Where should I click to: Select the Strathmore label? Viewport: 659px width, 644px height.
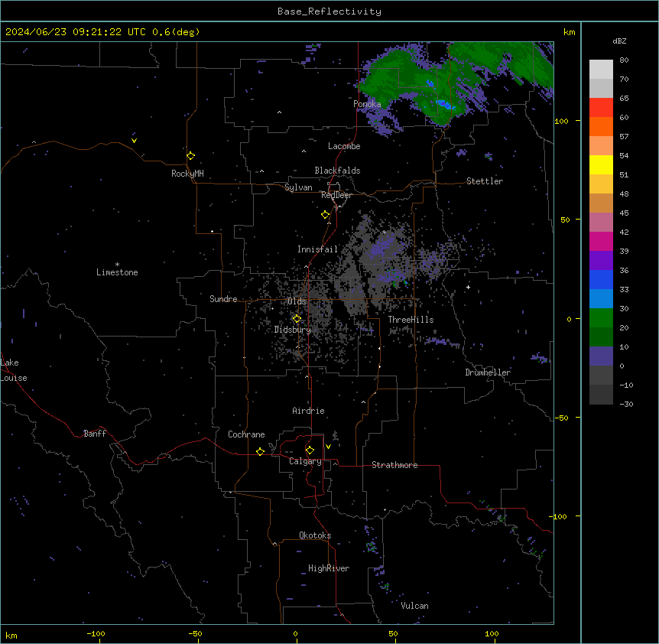394,465
